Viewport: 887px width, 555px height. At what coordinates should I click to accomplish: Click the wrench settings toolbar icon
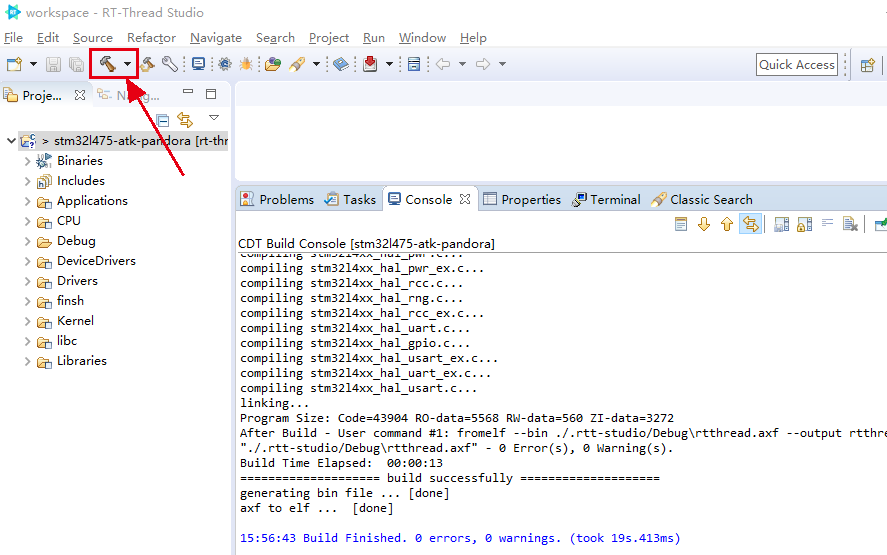[x=170, y=64]
